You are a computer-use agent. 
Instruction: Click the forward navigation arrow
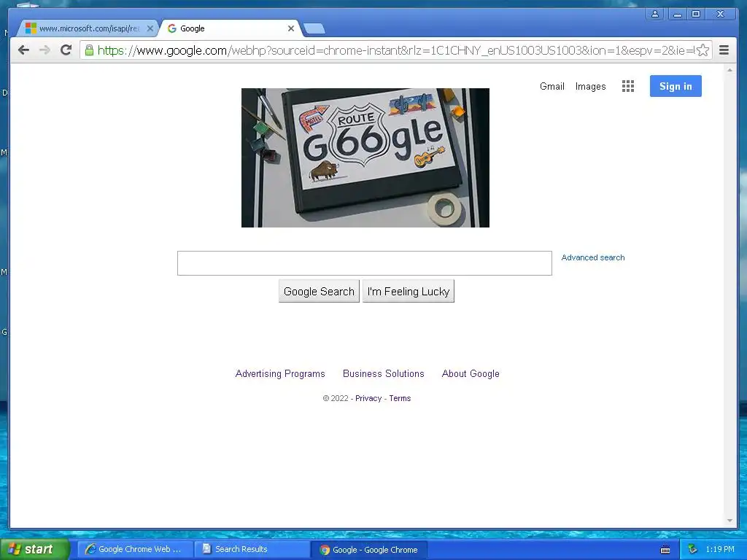(44, 50)
